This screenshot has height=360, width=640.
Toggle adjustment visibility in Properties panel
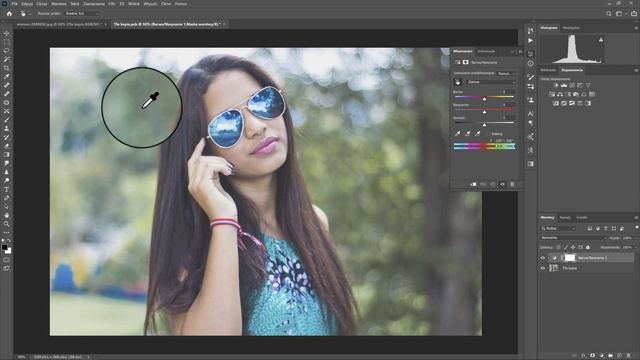[x=502, y=184]
